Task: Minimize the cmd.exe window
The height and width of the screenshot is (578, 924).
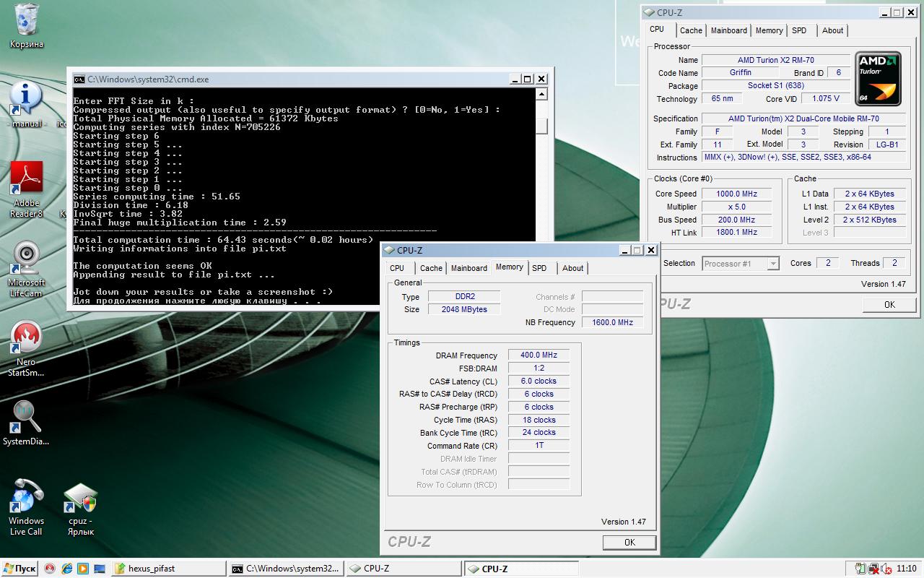Action: [x=514, y=79]
